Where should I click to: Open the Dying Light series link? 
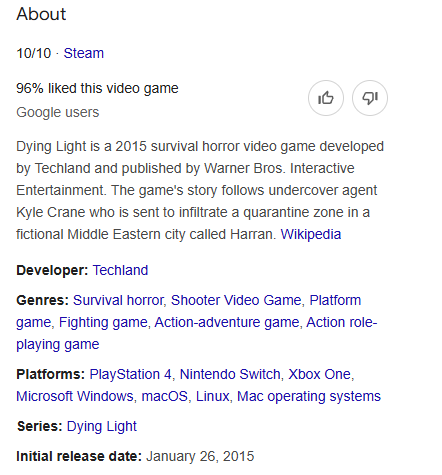[102, 426]
